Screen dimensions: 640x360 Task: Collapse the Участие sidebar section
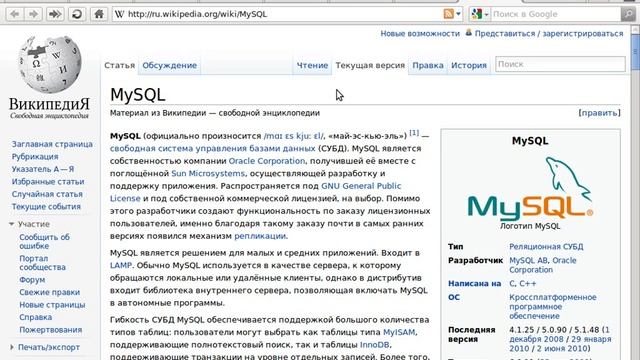(x=29, y=224)
